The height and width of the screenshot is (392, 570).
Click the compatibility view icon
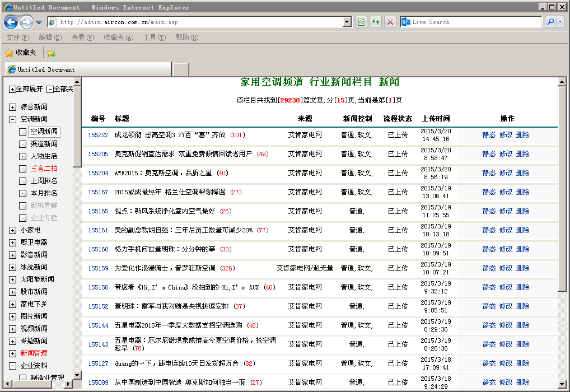coord(361,22)
